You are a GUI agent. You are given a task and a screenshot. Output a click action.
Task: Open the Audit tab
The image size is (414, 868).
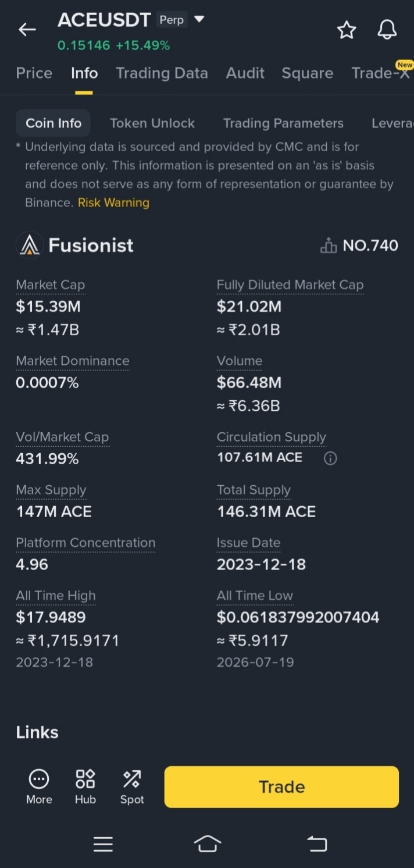coord(245,73)
